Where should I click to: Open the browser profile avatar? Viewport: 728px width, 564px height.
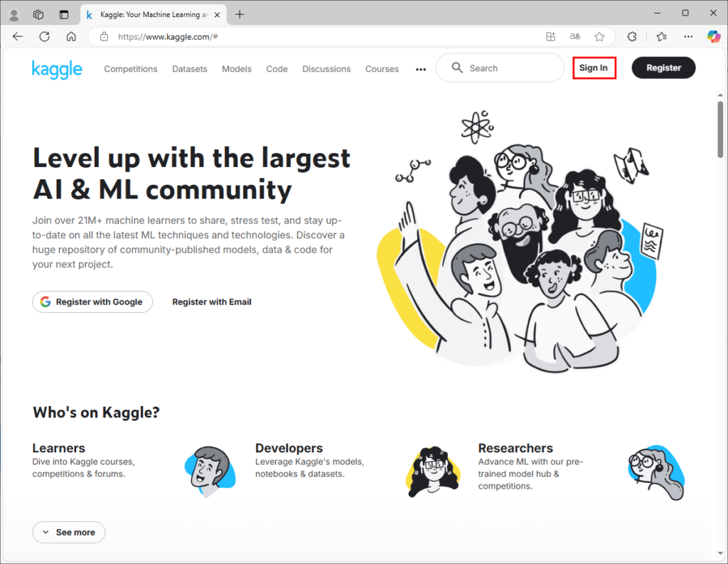14,14
